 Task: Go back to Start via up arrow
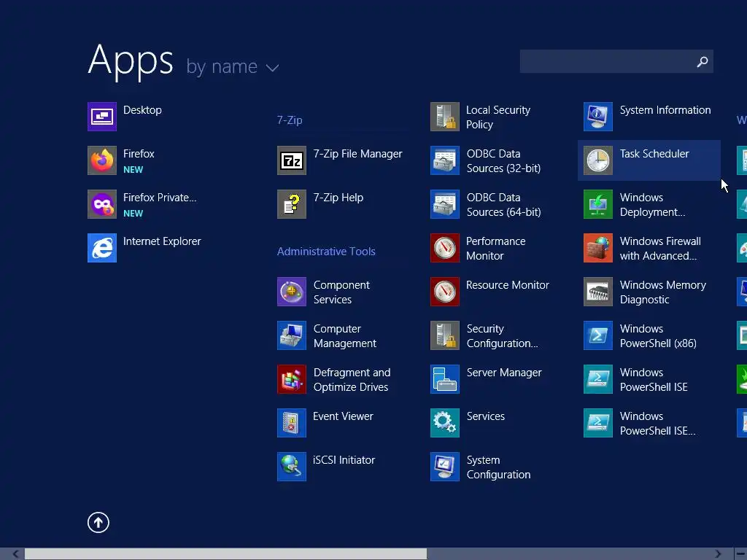coord(98,522)
